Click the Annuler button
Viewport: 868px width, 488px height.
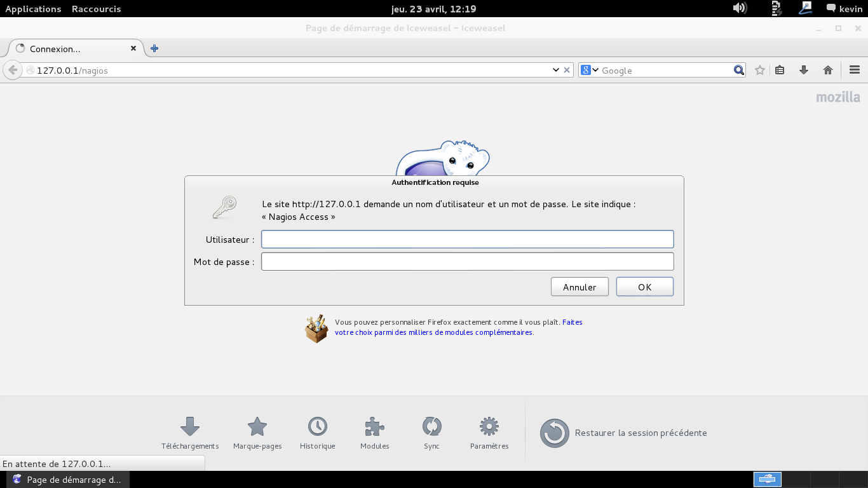[x=580, y=287]
